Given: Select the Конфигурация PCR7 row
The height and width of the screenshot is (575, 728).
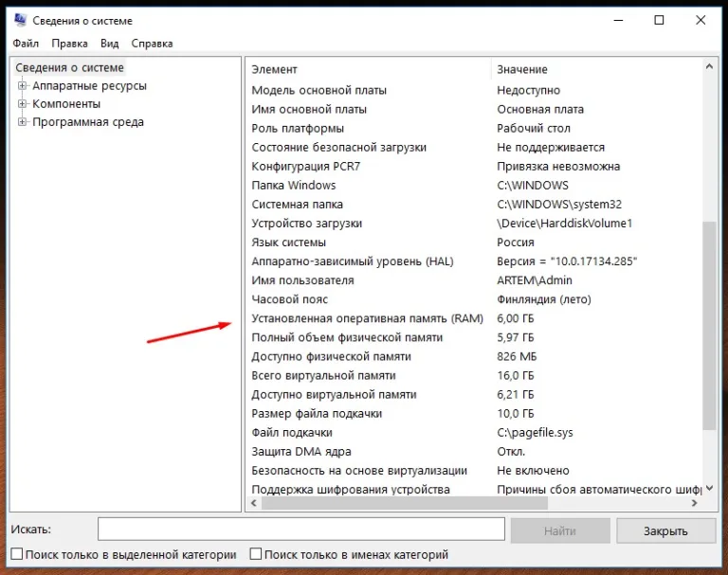Looking at the screenshot, I should coord(474,166).
